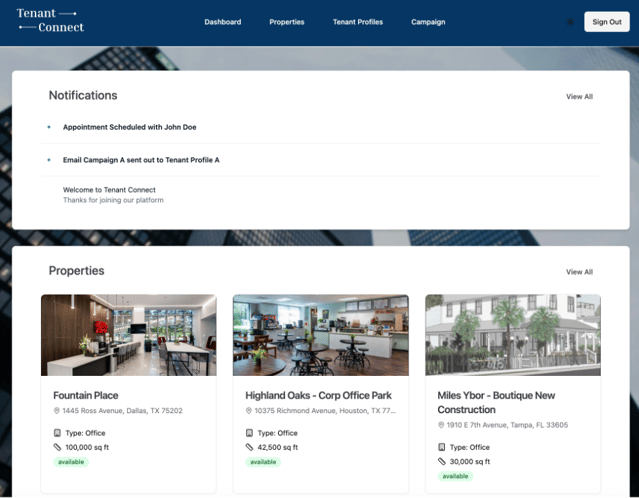View All notifications link
Image resolution: width=639 pixels, height=498 pixels.
(579, 97)
